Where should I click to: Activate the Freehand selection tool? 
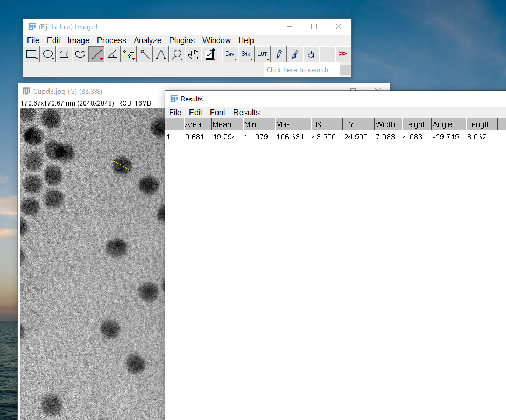80,54
